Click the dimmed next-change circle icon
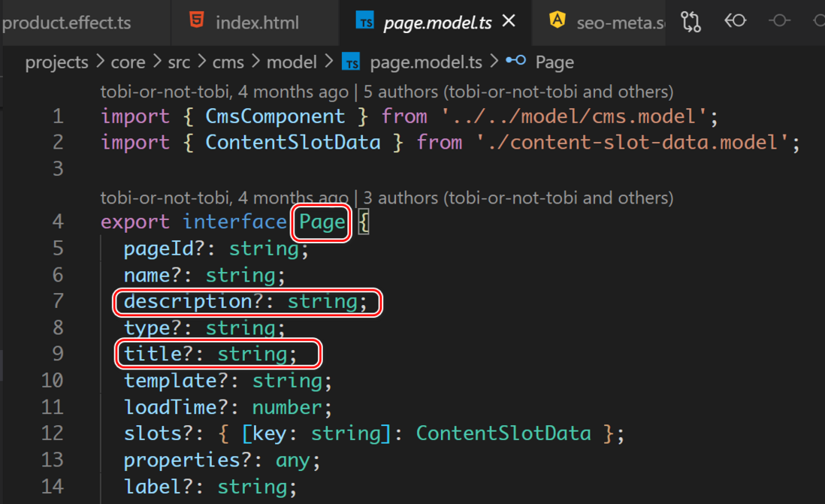 click(779, 20)
